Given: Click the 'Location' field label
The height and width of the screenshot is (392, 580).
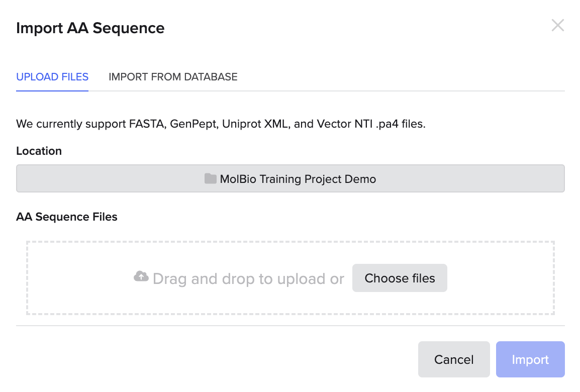Looking at the screenshot, I should pyautogui.click(x=39, y=151).
